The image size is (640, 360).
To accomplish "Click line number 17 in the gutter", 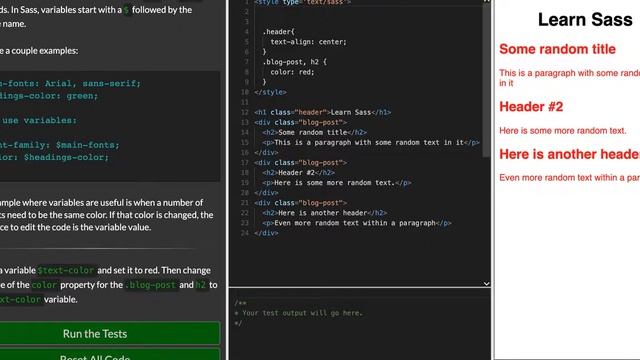I will tap(244, 162).
